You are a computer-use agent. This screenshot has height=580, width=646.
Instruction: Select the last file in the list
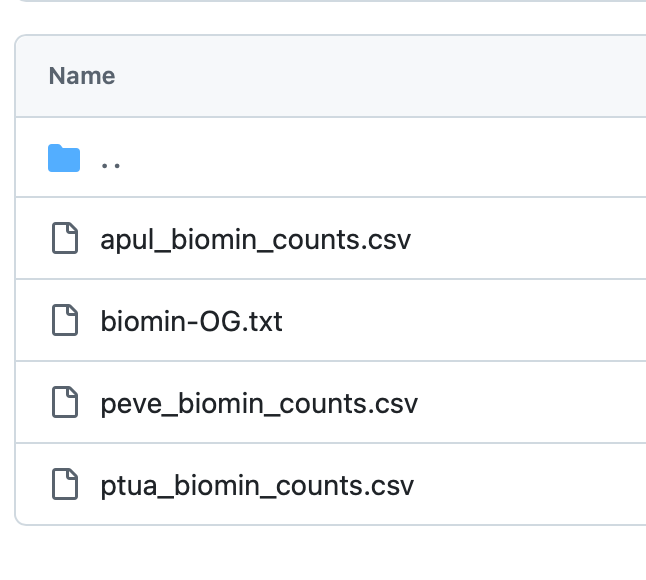[257, 486]
